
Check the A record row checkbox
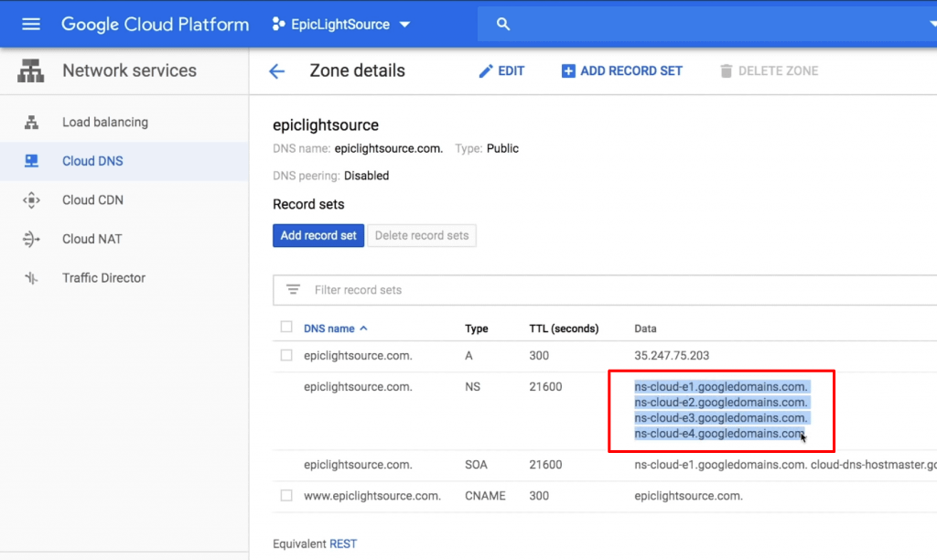pos(286,356)
